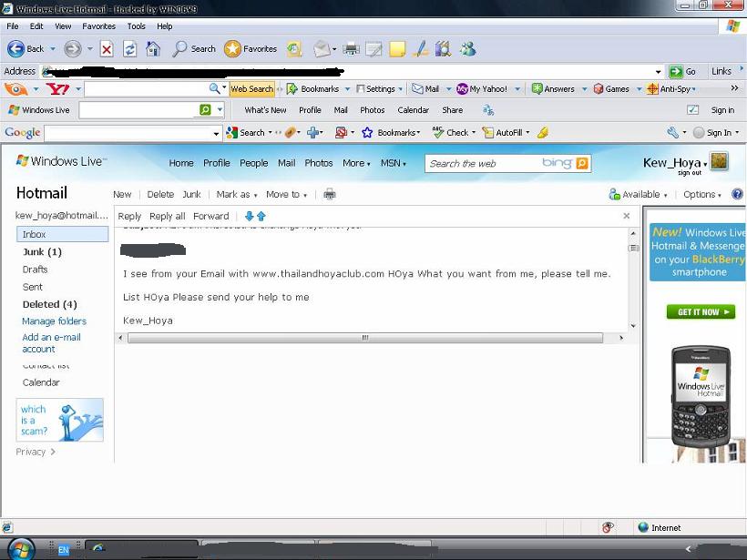Open Google toolbar wrench settings
The height and width of the screenshot is (560, 747).
click(672, 132)
